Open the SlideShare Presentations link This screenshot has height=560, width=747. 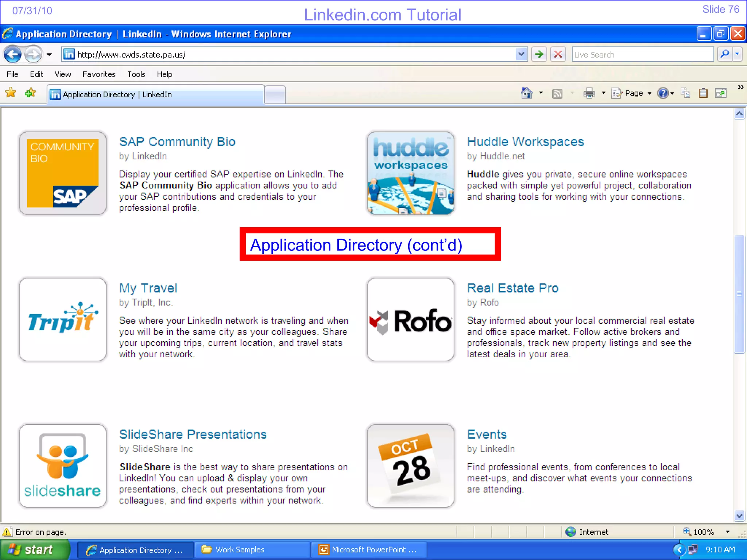(193, 434)
